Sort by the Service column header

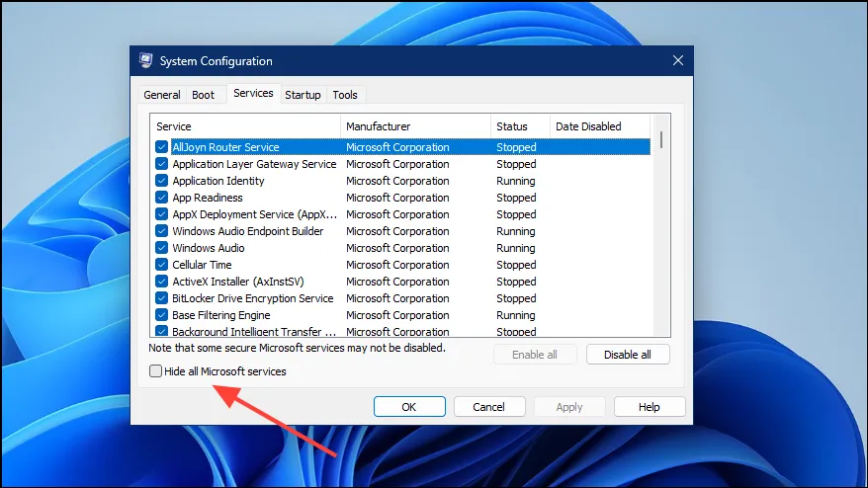pos(245,126)
